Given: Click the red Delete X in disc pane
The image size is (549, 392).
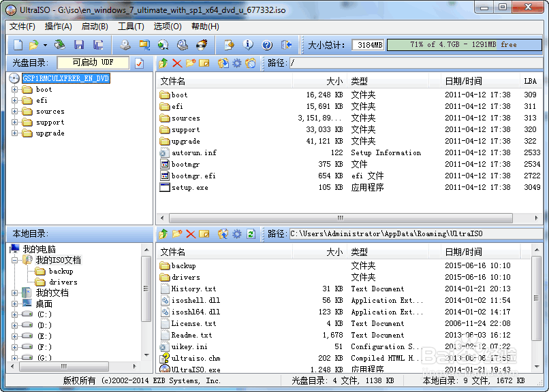Looking at the screenshot, I should point(177,63).
